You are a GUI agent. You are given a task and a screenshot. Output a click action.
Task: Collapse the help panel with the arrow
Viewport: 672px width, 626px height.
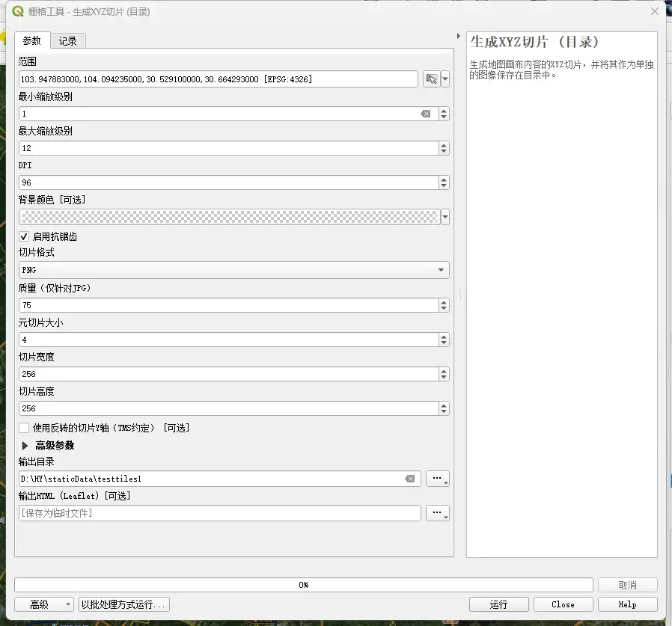pos(458,36)
